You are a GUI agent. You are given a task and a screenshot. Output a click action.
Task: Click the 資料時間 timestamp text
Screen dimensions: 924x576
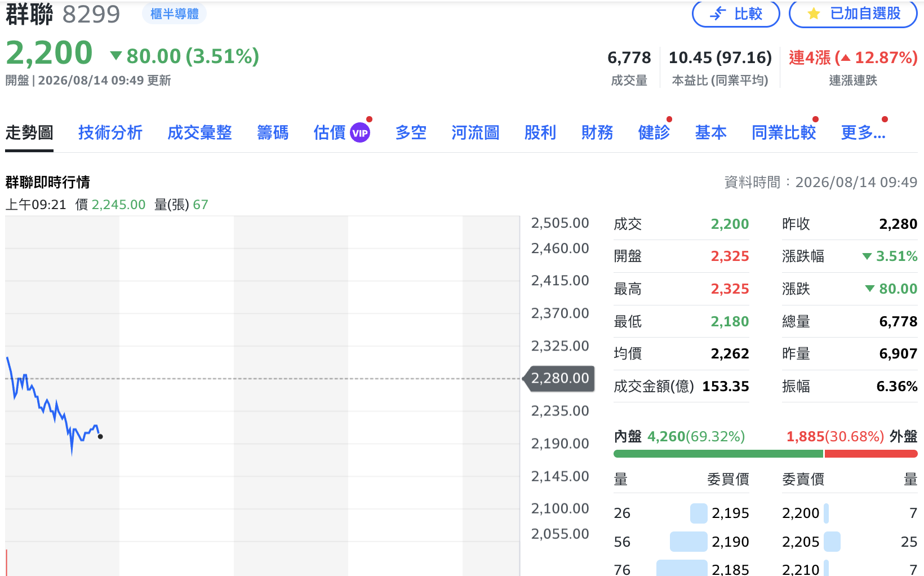pos(820,183)
